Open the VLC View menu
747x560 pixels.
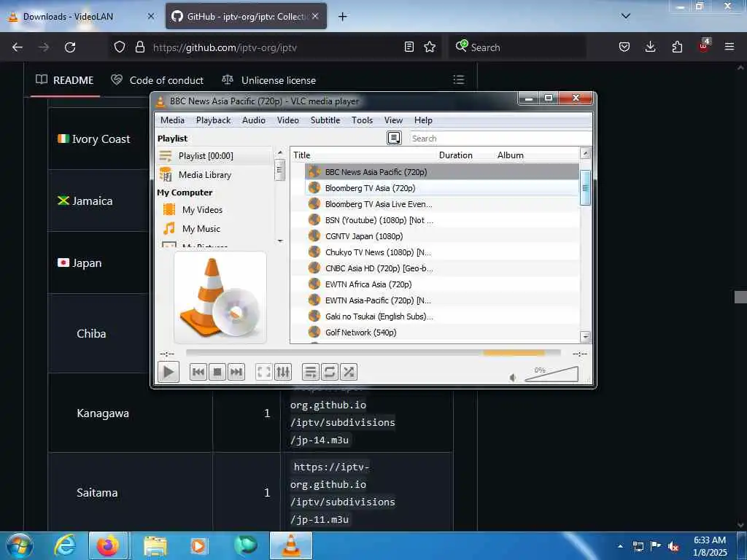point(393,120)
